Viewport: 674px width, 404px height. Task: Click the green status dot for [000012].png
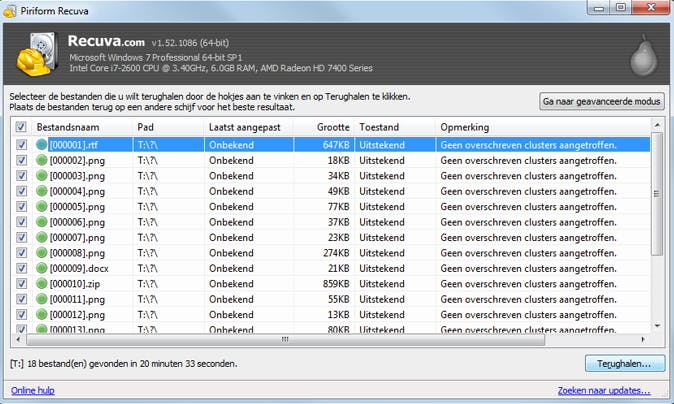point(42,315)
